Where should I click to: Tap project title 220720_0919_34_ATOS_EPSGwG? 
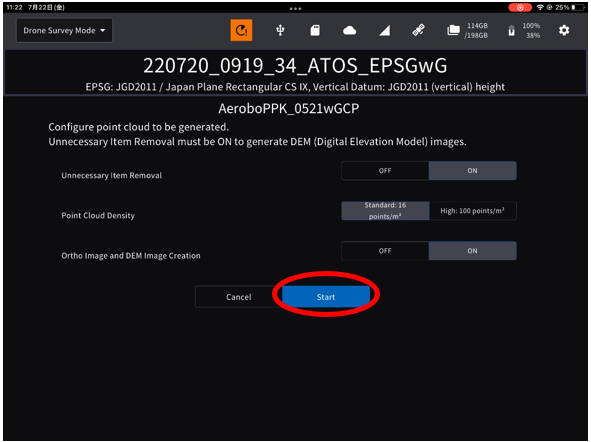295,66
